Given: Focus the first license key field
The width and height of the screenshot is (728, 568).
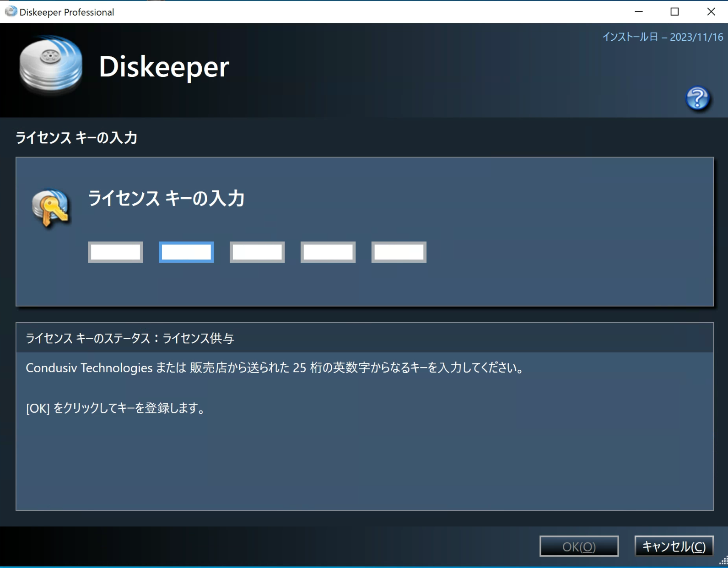Looking at the screenshot, I should (x=115, y=252).
